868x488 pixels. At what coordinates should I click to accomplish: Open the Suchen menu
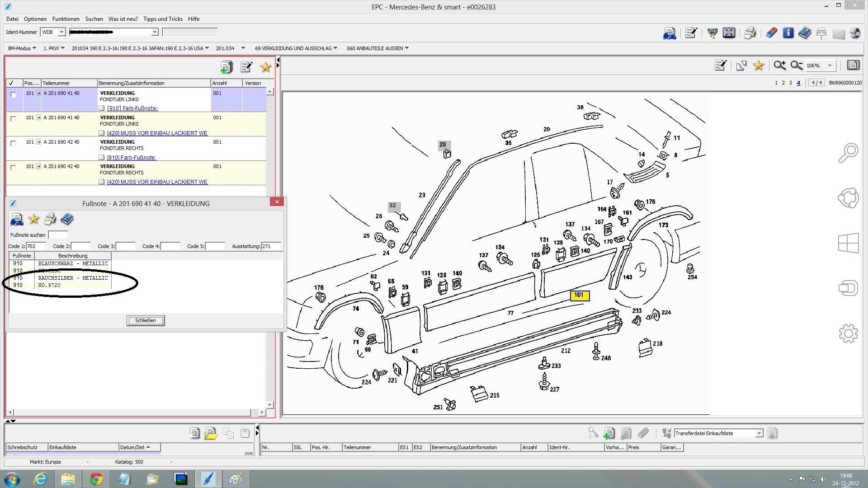(x=94, y=19)
